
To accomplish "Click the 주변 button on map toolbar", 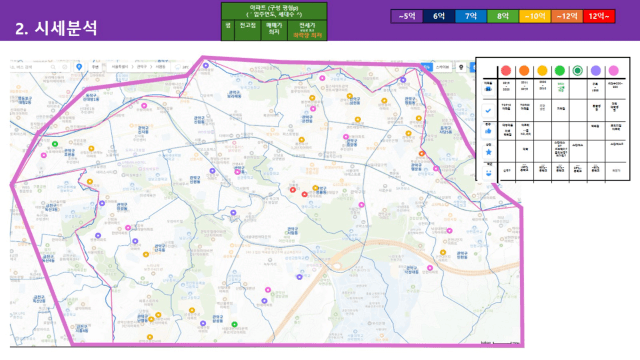I will click(x=96, y=67).
